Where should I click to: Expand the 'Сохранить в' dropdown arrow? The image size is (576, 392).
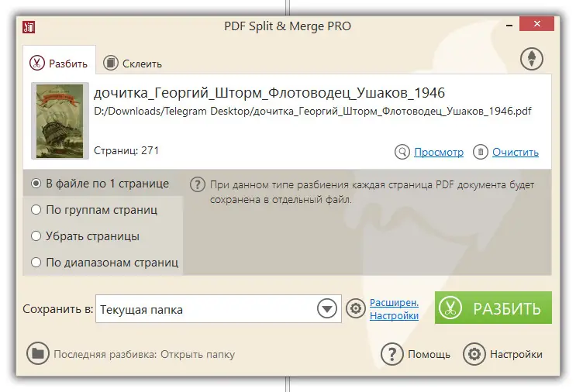(327, 308)
